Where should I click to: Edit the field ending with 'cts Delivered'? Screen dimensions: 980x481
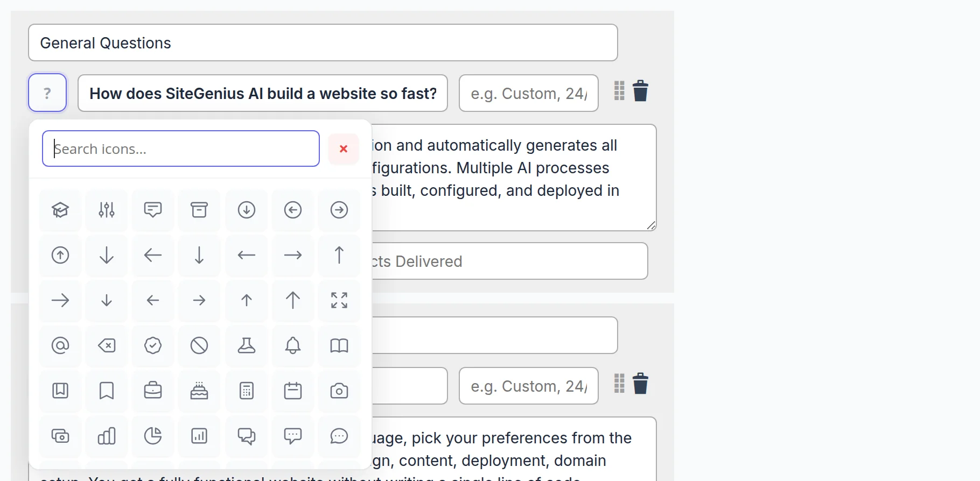(509, 261)
